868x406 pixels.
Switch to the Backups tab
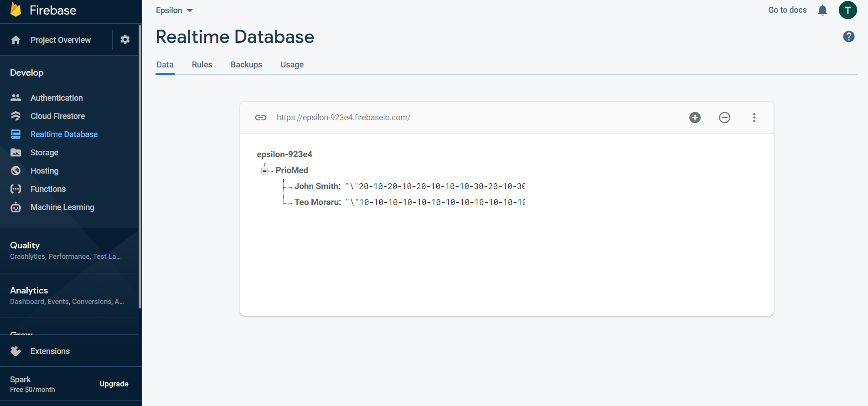pos(246,65)
